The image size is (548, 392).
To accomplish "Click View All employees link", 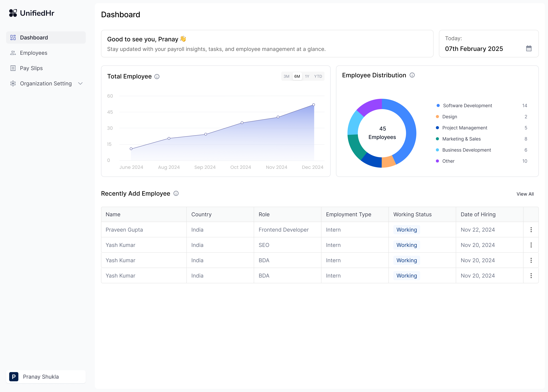I will pos(525,194).
